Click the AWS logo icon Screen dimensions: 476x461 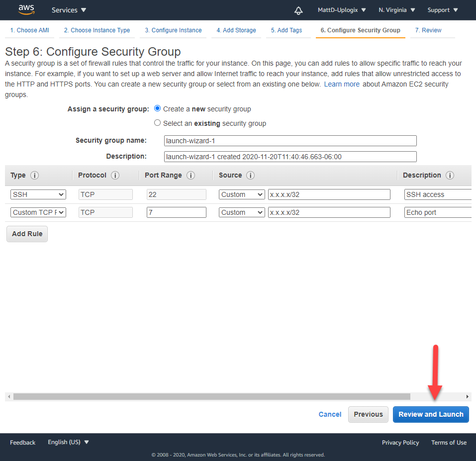(26, 10)
